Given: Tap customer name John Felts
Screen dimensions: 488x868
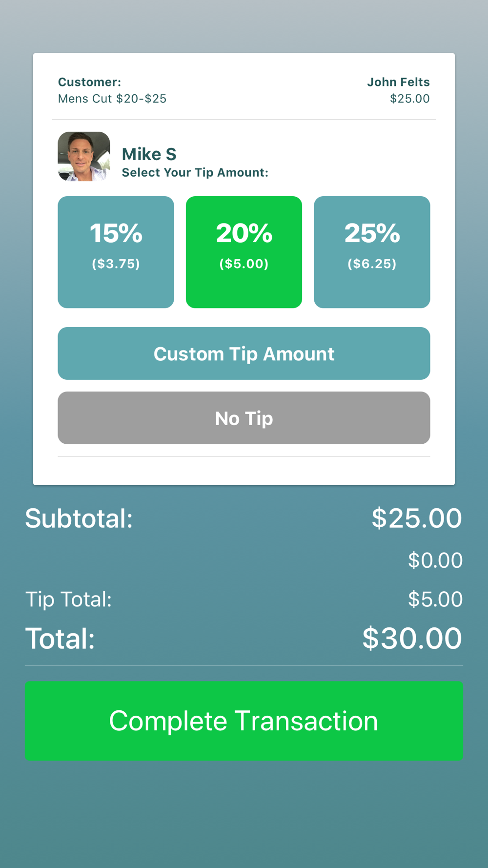Looking at the screenshot, I should [x=398, y=82].
